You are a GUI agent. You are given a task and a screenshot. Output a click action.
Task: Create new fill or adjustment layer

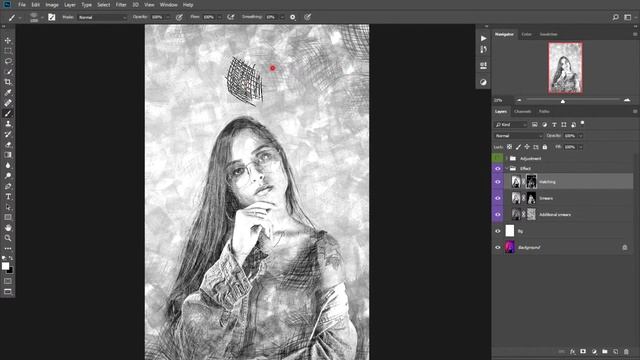coord(594,351)
